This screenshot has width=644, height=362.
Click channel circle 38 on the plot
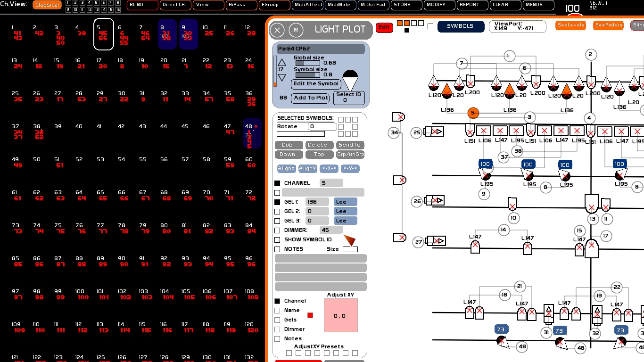point(518,151)
